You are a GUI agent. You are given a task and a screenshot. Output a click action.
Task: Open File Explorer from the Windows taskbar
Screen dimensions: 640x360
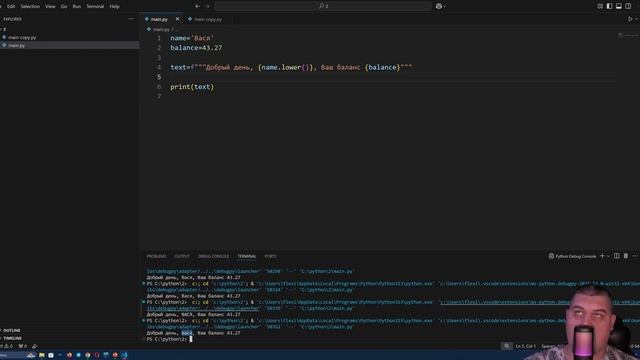point(42,356)
